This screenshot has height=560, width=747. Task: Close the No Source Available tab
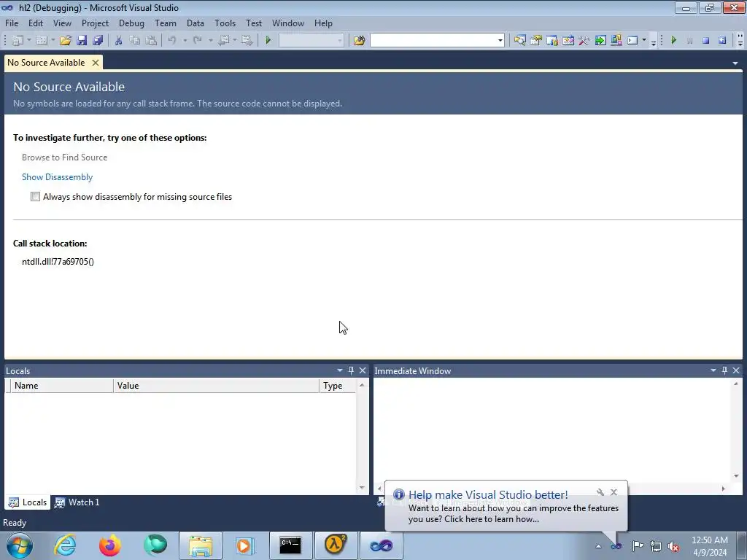coord(96,63)
